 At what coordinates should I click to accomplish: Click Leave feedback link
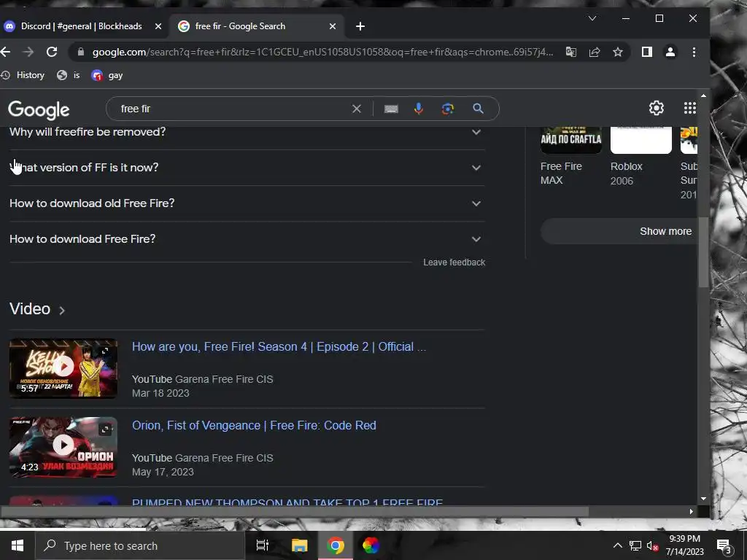pyautogui.click(x=454, y=262)
